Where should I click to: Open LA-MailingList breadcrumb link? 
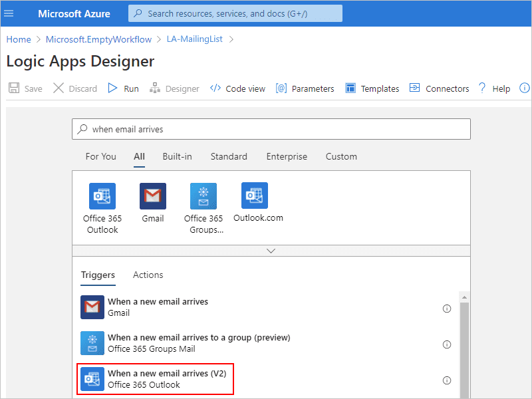point(194,39)
